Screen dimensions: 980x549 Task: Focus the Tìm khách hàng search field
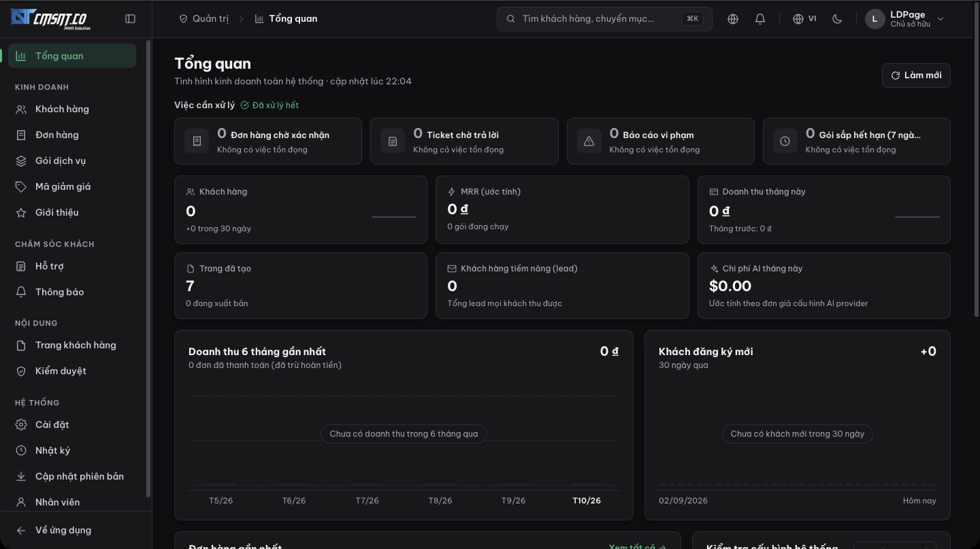tap(605, 19)
